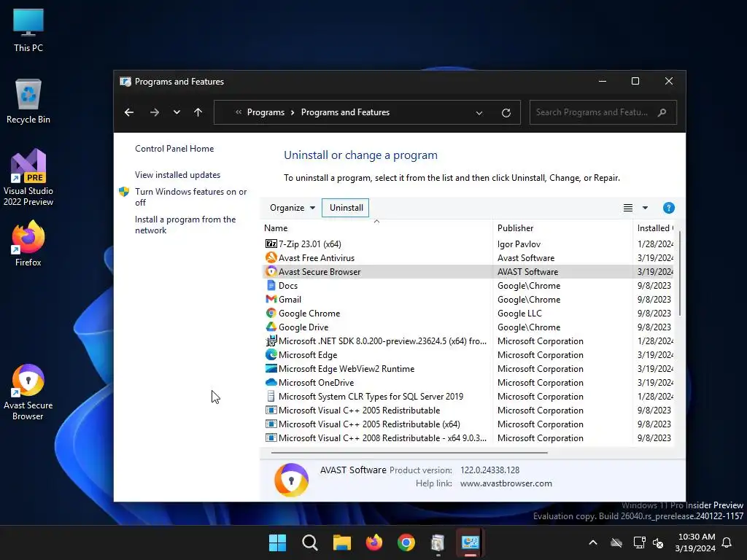Open Install a program from the network
747x560 pixels.
click(x=185, y=225)
